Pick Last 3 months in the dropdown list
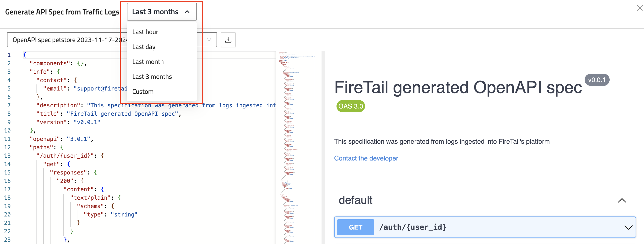This screenshot has width=644, height=244. (x=152, y=77)
